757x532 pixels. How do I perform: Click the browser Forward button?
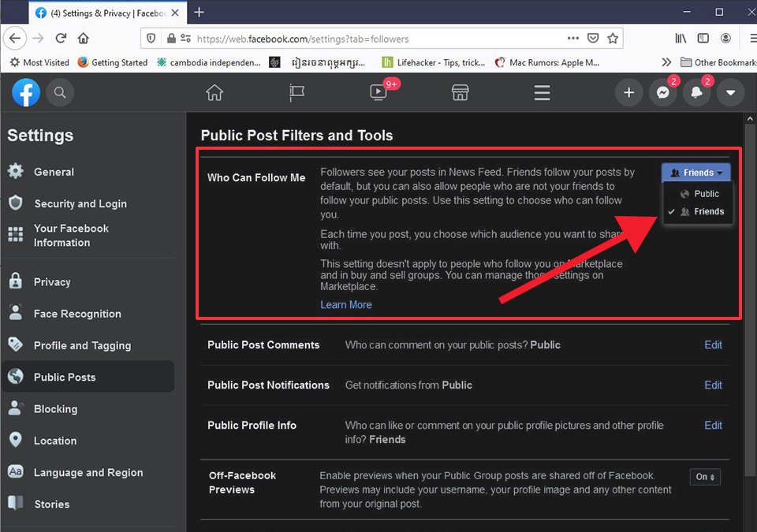(38, 38)
